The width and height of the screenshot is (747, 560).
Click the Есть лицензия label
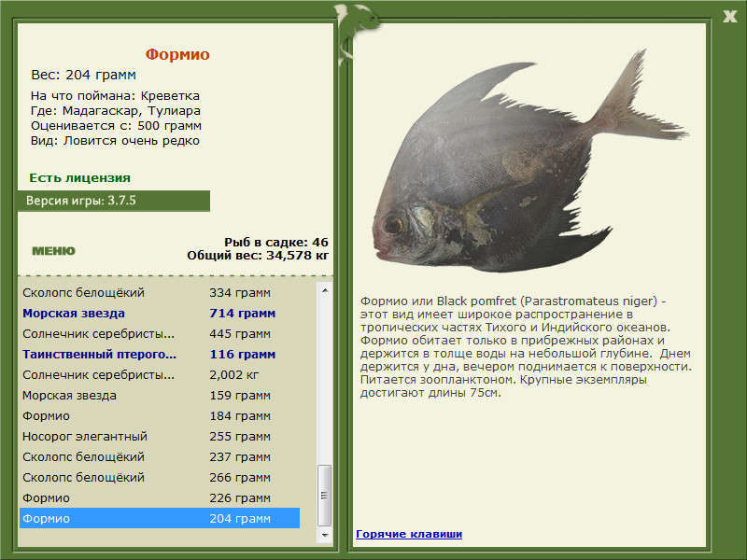[x=80, y=177]
